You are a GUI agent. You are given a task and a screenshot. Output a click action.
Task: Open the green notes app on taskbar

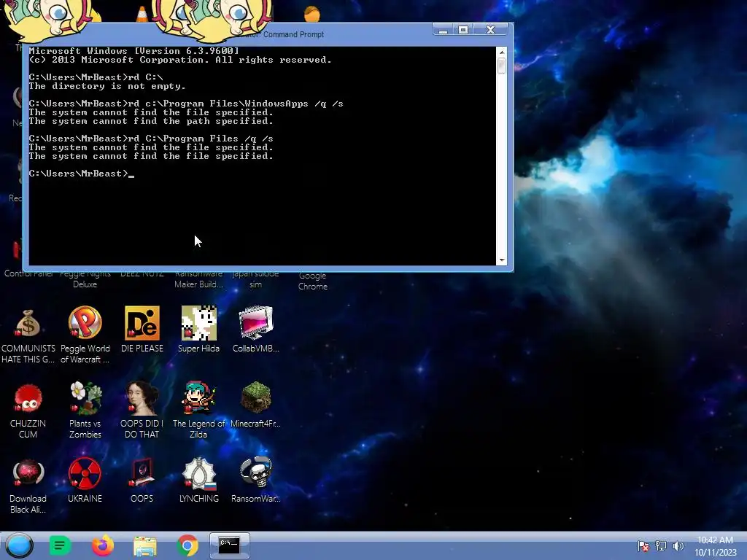[60, 545]
